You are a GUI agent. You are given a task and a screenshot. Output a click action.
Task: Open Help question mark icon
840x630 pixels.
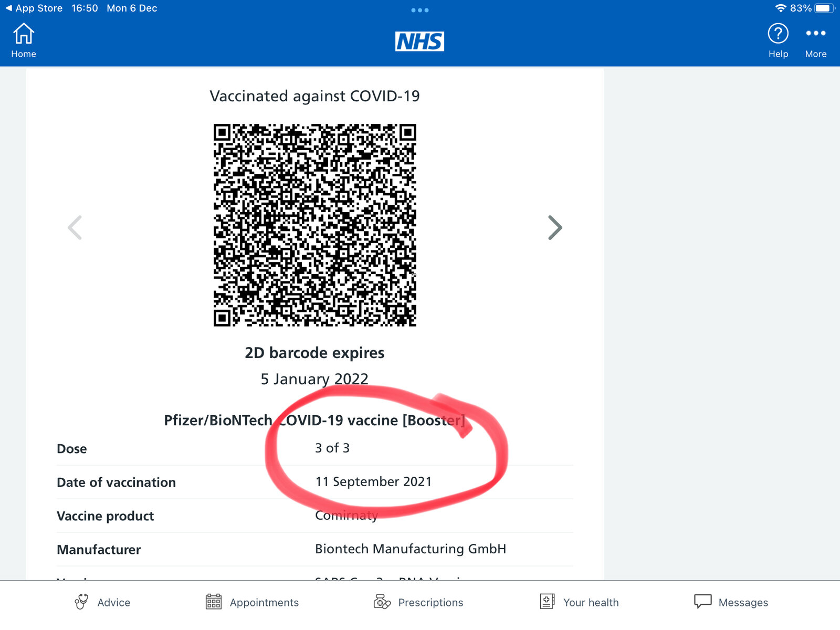[x=778, y=34]
